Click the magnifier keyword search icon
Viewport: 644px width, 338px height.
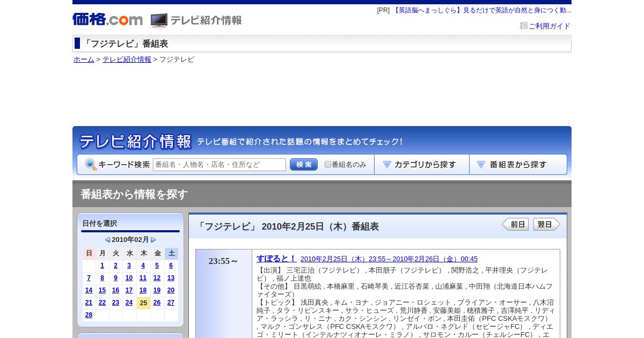[x=91, y=165]
